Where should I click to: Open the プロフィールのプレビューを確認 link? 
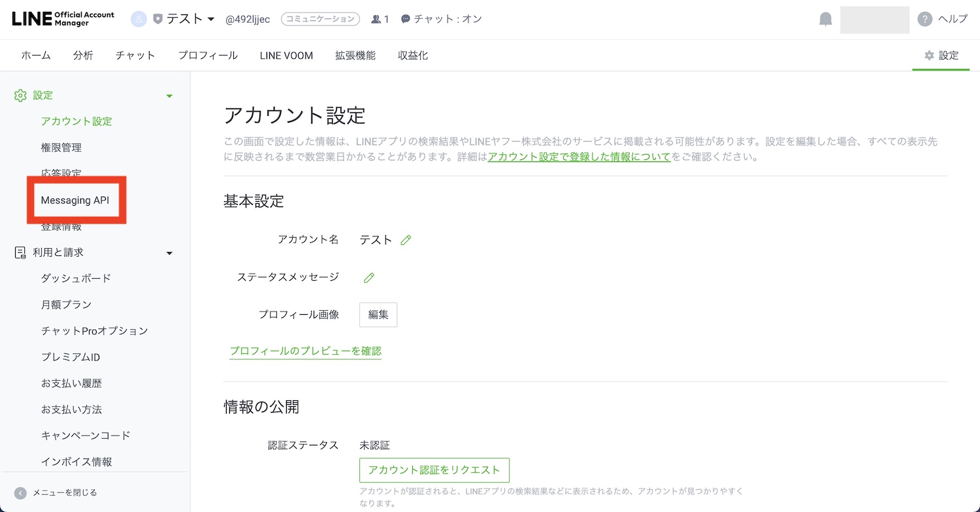pos(305,351)
